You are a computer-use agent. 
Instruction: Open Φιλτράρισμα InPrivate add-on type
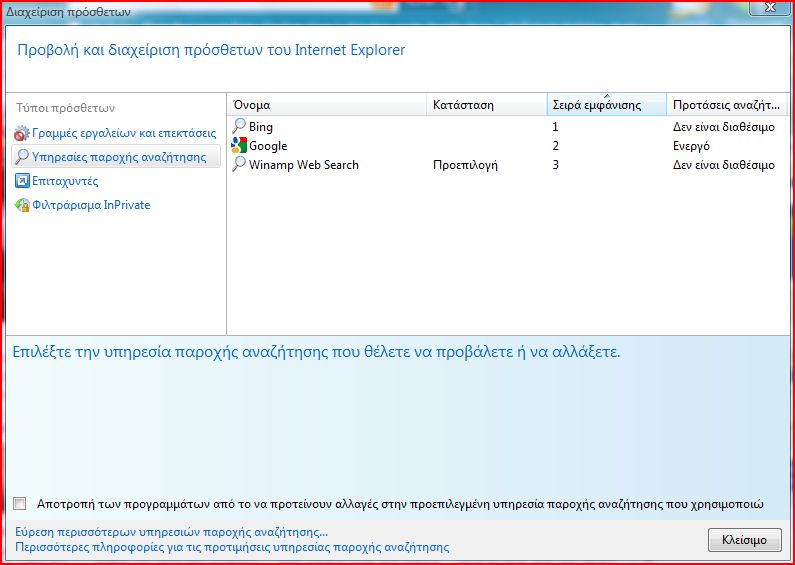pyautogui.click(x=91, y=205)
